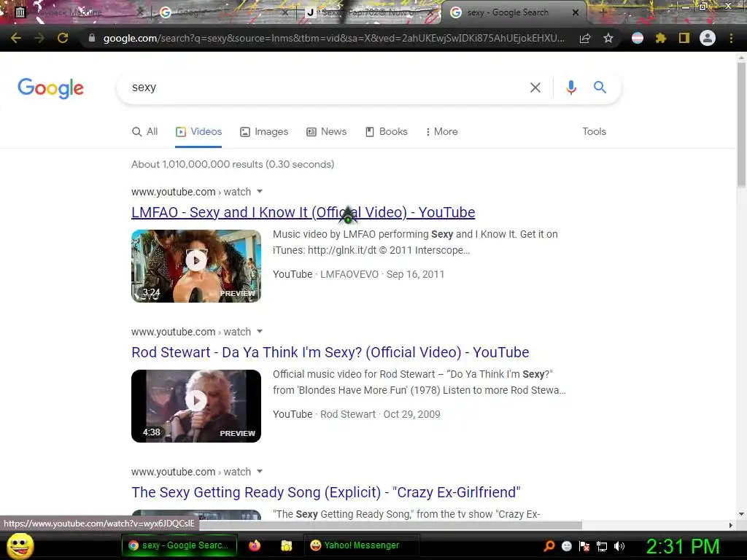The height and width of the screenshot is (560, 747).
Task: Select the Videos results tab
Action: pos(198,131)
